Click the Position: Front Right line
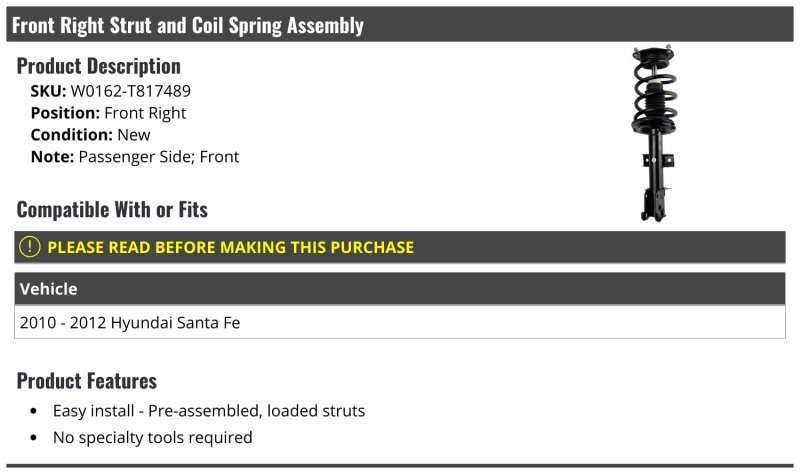The image size is (800, 474). pos(108,113)
